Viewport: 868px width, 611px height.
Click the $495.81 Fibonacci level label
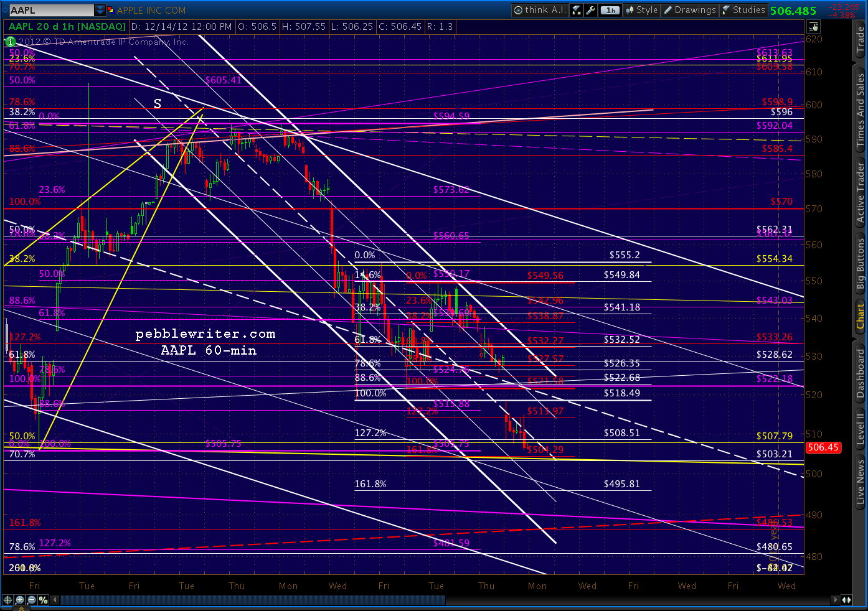click(621, 484)
